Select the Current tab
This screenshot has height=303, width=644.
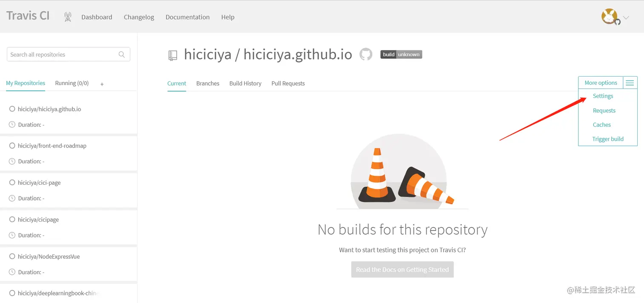[177, 83]
